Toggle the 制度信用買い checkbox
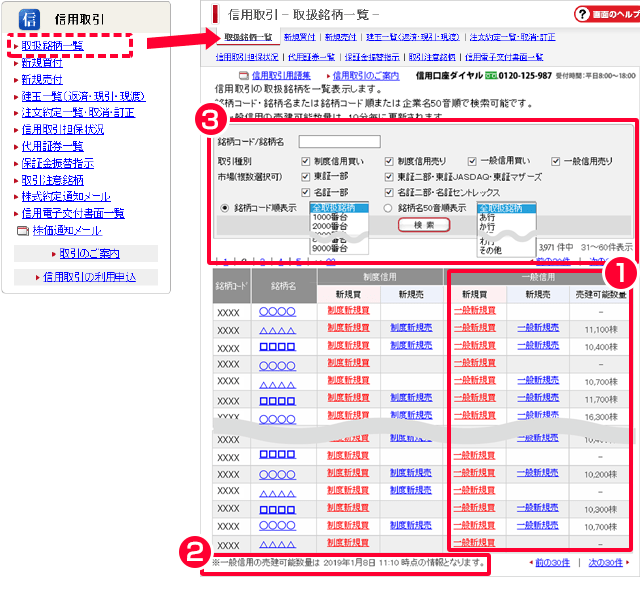Image resolution: width=640 pixels, height=590 pixels. click(x=305, y=162)
